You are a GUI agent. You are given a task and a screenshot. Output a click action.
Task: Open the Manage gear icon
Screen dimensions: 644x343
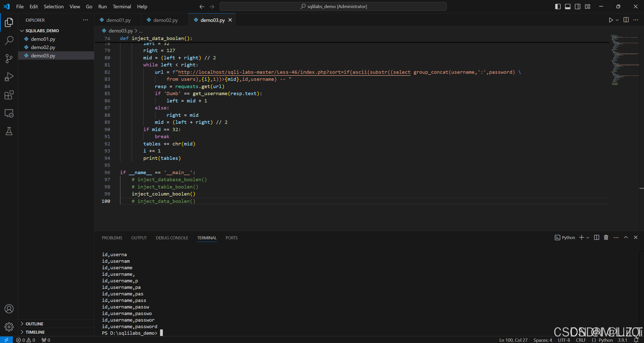pyautogui.click(x=9, y=327)
